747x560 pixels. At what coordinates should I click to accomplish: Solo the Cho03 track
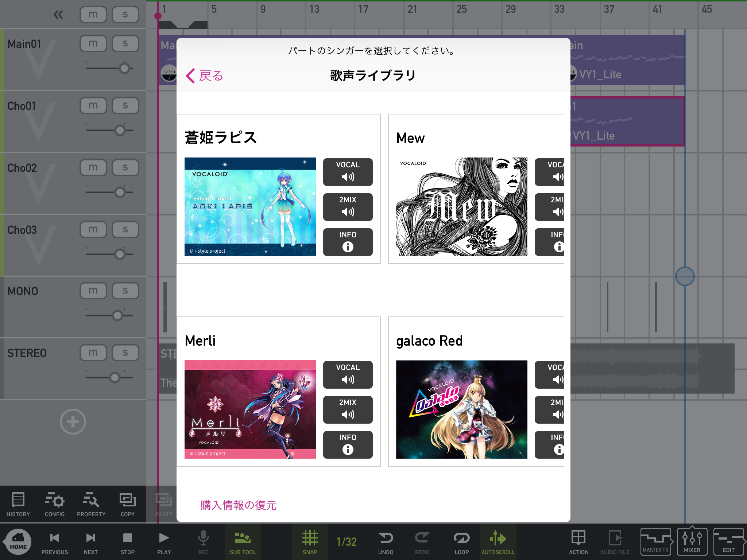pyautogui.click(x=125, y=230)
